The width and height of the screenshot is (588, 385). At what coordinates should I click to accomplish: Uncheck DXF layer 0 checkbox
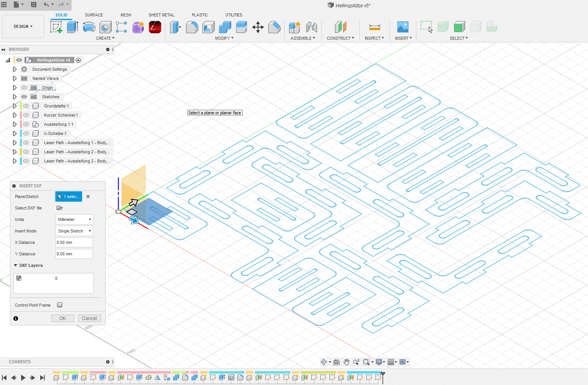pos(19,278)
